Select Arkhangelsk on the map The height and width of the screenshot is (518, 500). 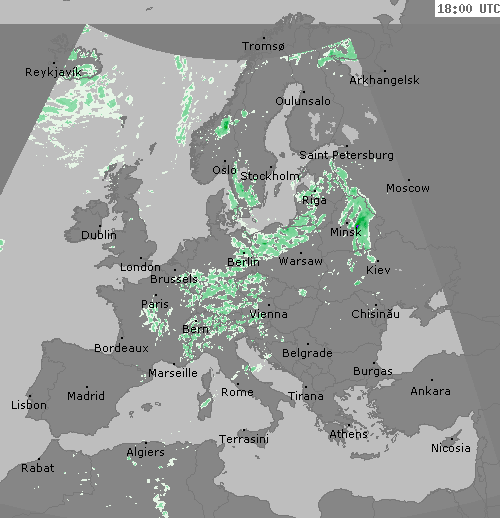pyautogui.click(x=384, y=80)
